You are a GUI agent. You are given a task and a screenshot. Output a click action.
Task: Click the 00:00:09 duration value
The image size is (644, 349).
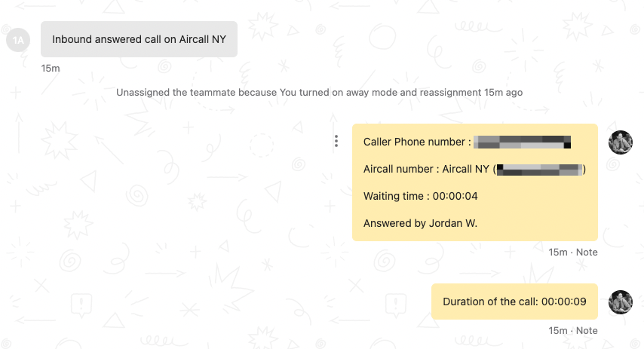[563, 302]
